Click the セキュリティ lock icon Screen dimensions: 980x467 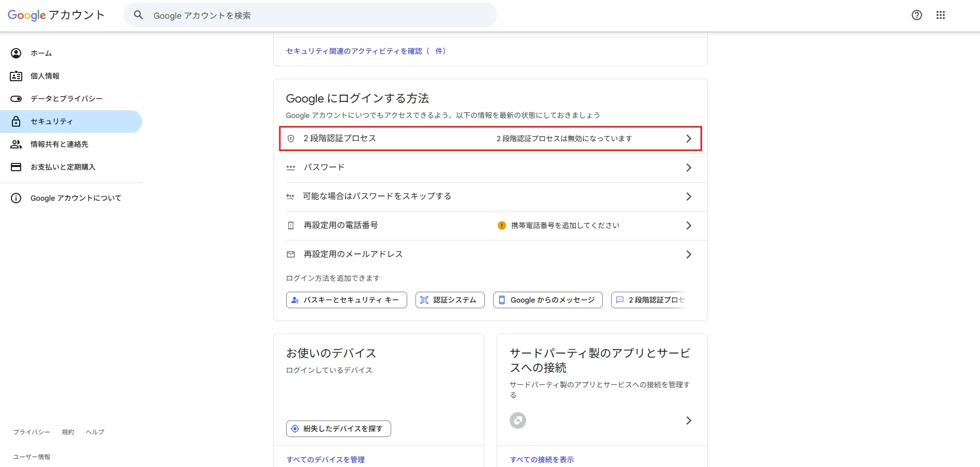[x=16, y=122]
